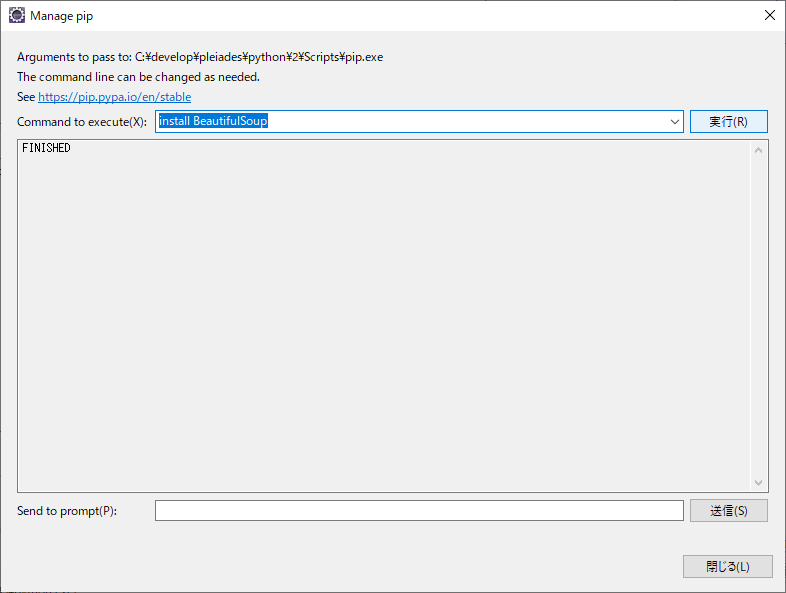Click the output scrollbar down arrow
Image resolution: width=786 pixels, height=593 pixels.
click(x=758, y=482)
